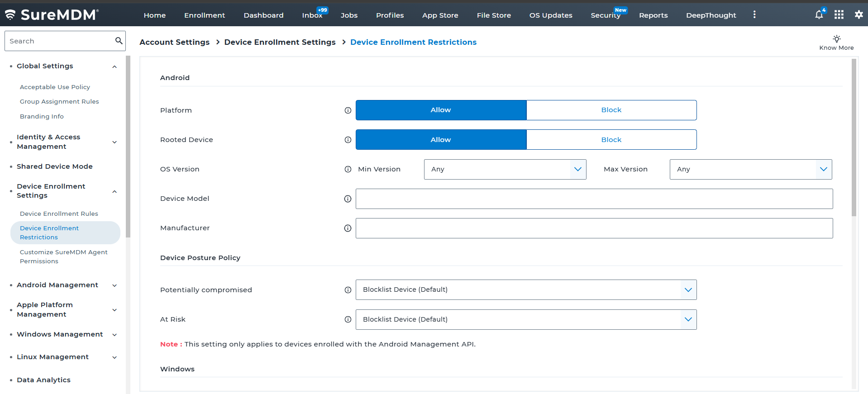The height and width of the screenshot is (394, 868).
Task: Click info icon beside Rooted Device
Action: click(x=348, y=140)
